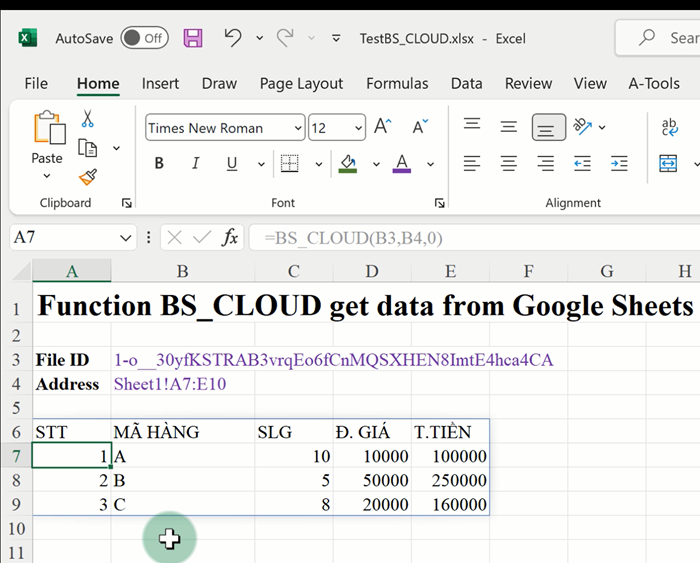Toggle the Bottom Align button
Viewport: 700px width, 563px height.
pos(549,127)
